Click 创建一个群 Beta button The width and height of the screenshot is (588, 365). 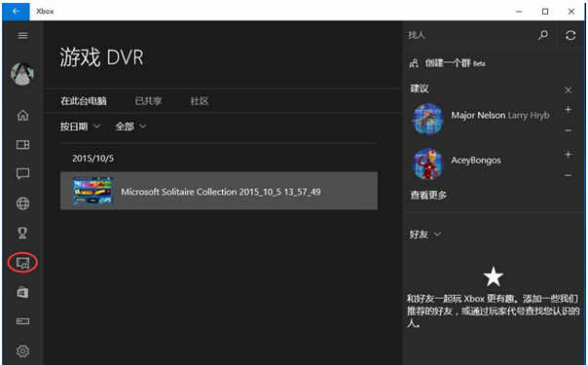pos(455,63)
